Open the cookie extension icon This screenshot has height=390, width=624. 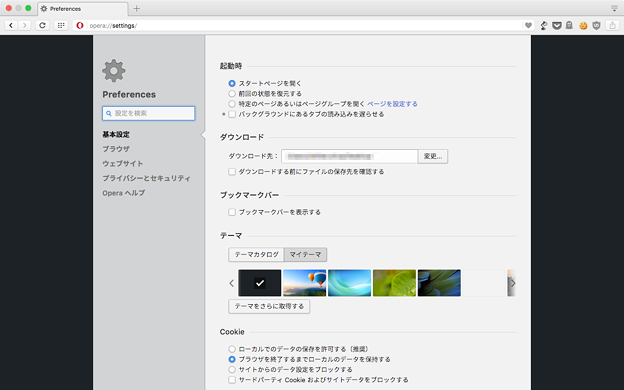(583, 26)
